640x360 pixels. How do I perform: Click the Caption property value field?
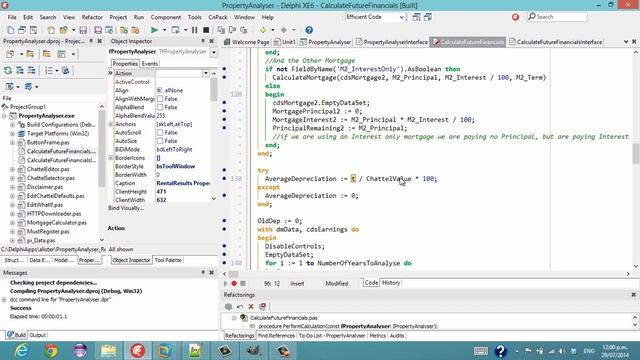coord(183,183)
